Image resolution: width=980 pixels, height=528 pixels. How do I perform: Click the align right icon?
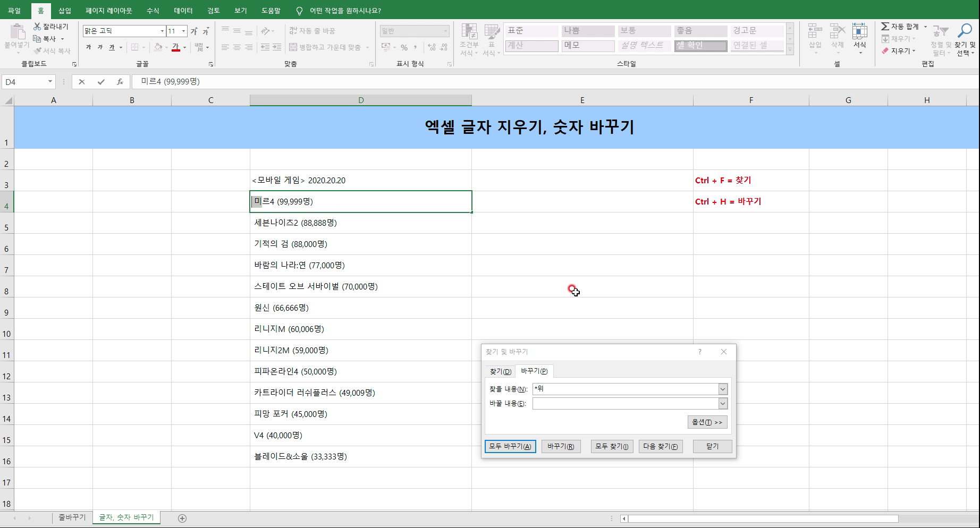tap(249, 47)
